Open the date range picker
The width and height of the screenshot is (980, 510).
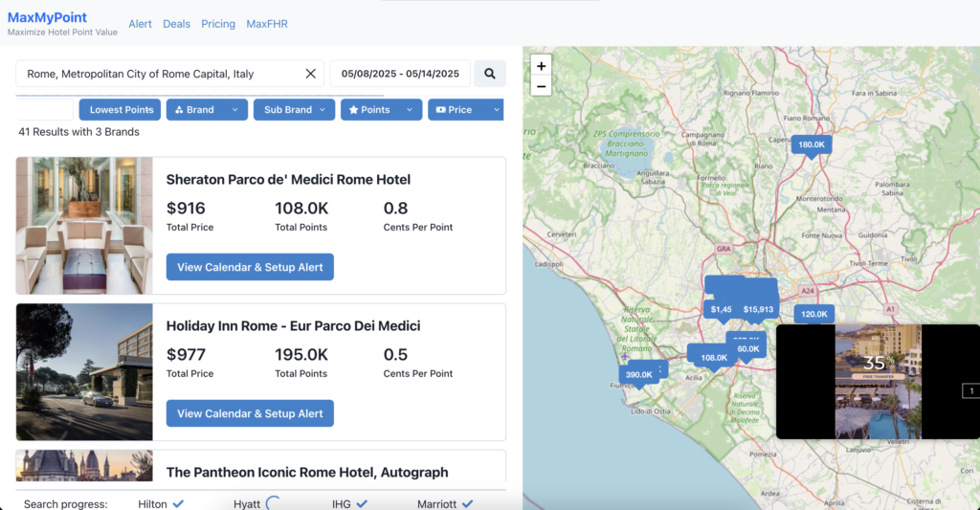tap(400, 74)
